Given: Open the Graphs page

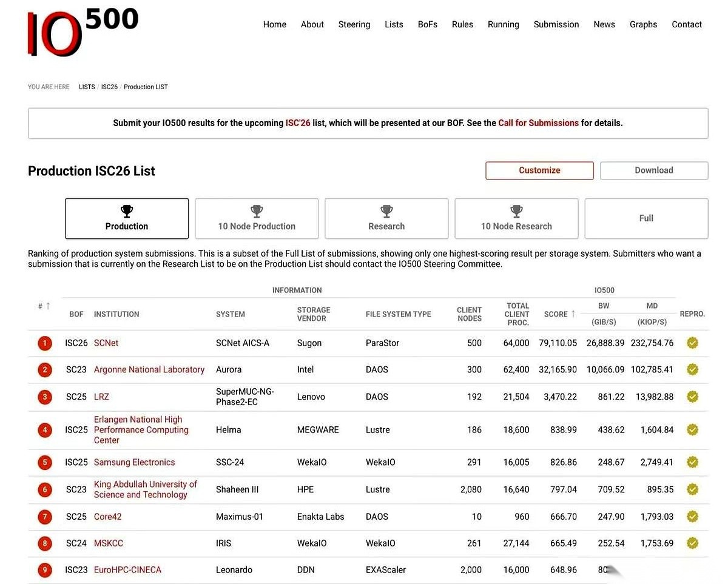Looking at the screenshot, I should pos(644,24).
